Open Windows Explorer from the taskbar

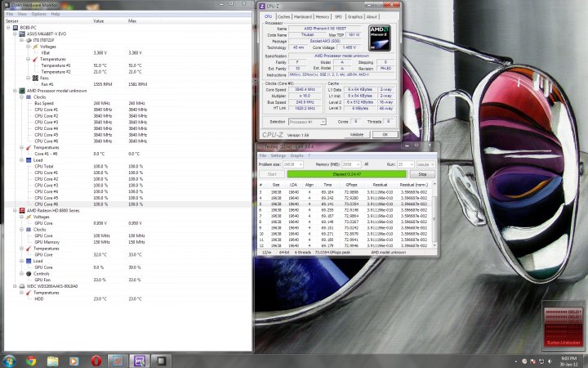(x=52, y=361)
